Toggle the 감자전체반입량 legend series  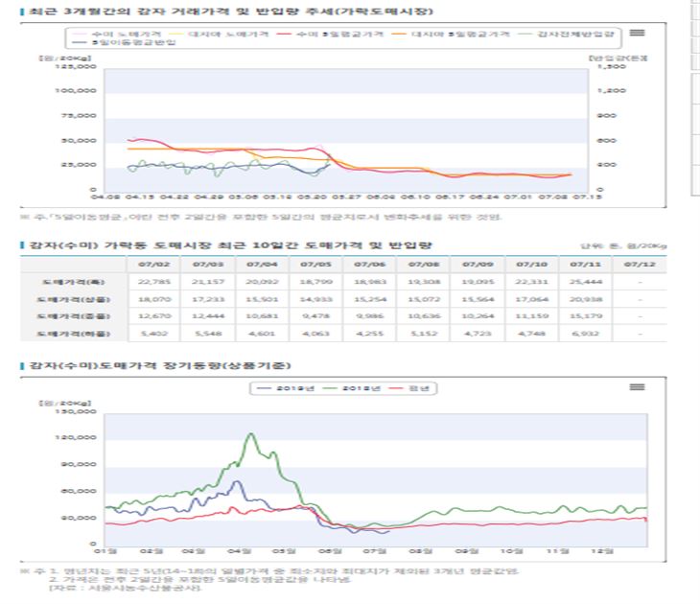566,34
